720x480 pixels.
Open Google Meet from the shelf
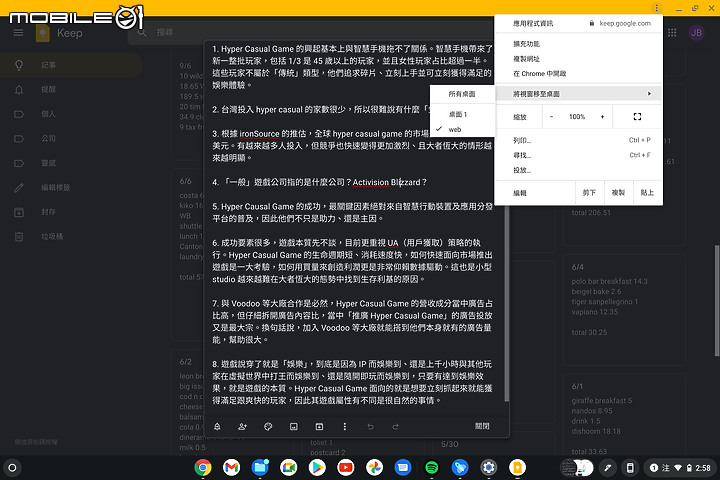(289, 468)
